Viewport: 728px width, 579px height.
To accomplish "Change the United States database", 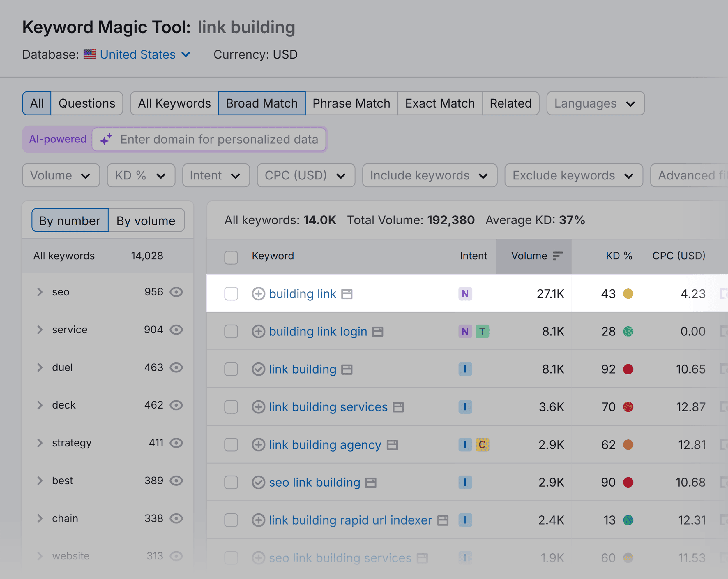I will point(145,54).
